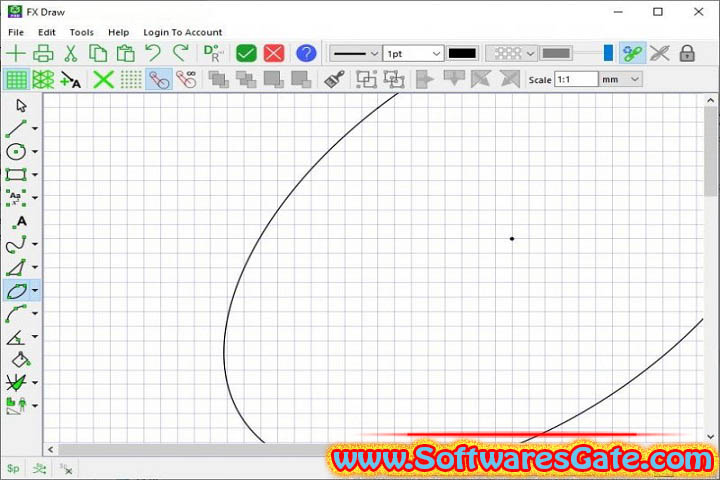Click the vertical scrollbar up arrow
The height and width of the screenshot is (480, 720).
point(710,100)
